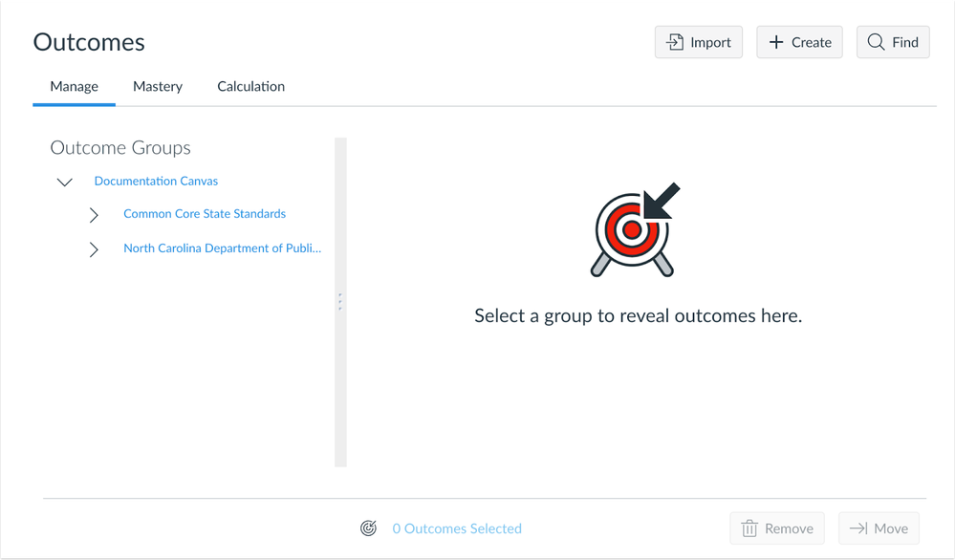Viewport: 955px width, 560px height.
Task: Select North Carolina Department of Publi... group
Action: click(x=223, y=248)
